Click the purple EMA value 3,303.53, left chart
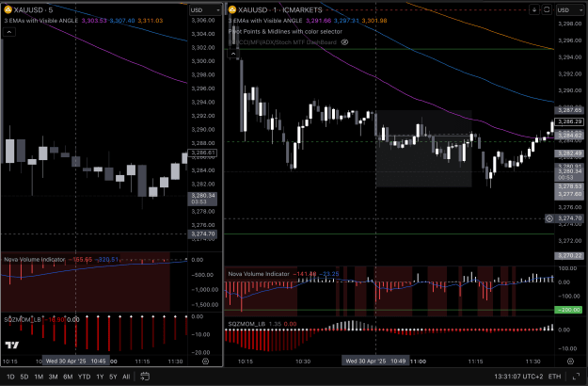Screen dimensions: 588x386 click(x=94, y=21)
